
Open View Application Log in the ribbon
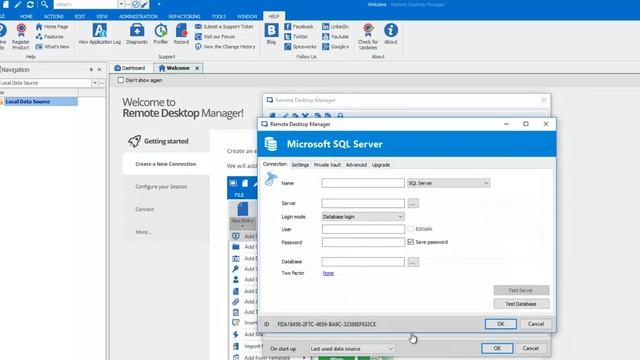coord(100,34)
